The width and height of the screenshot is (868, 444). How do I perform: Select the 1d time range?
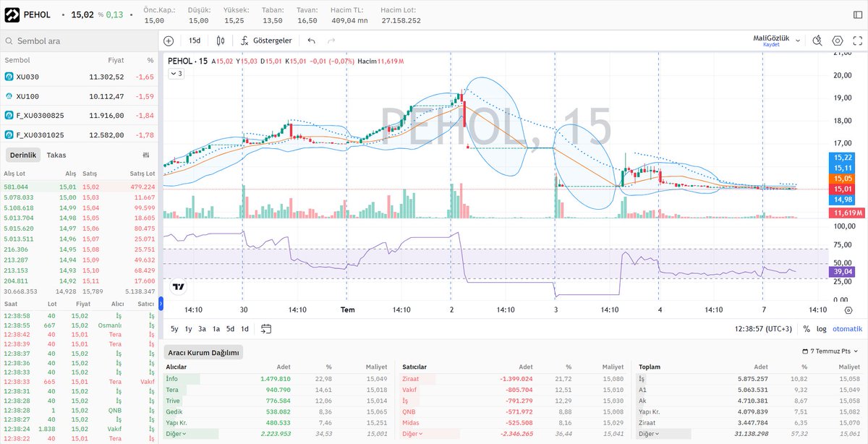click(x=244, y=328)
